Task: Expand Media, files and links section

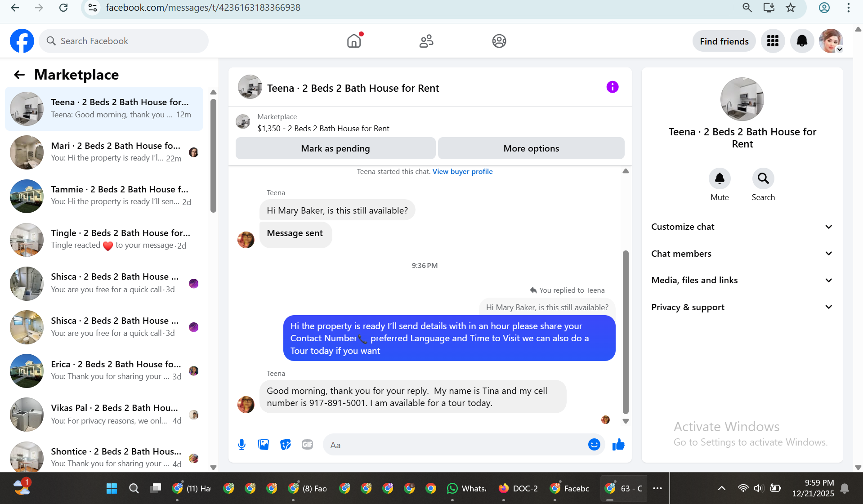Action: click(742, 280)
